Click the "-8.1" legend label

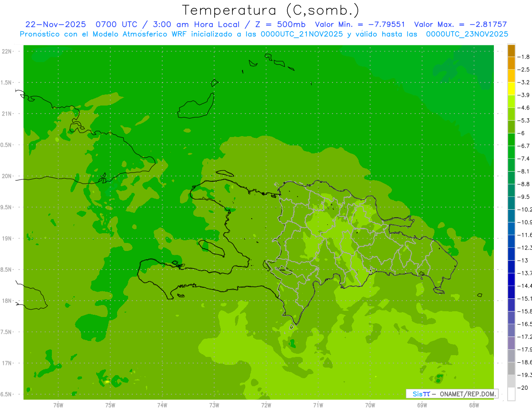point(524,171)
